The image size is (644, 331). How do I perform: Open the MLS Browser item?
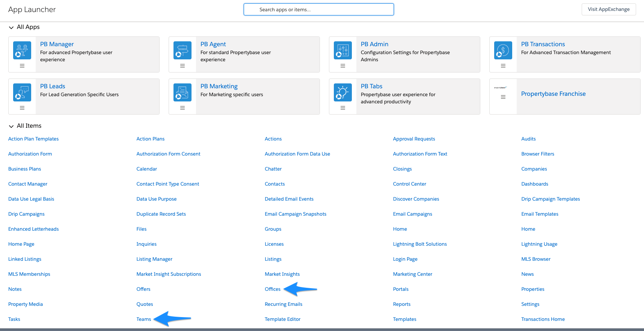pos(536,259)
